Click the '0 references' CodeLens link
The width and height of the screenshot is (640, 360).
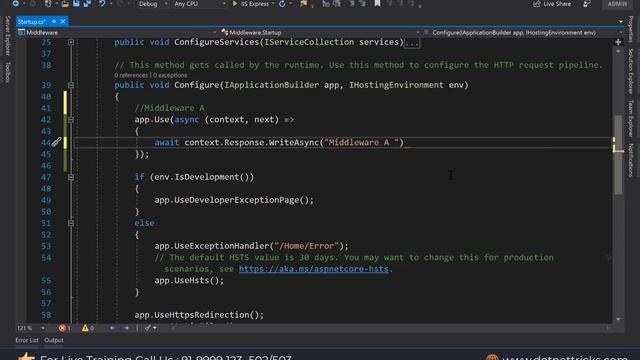[131, 75]
